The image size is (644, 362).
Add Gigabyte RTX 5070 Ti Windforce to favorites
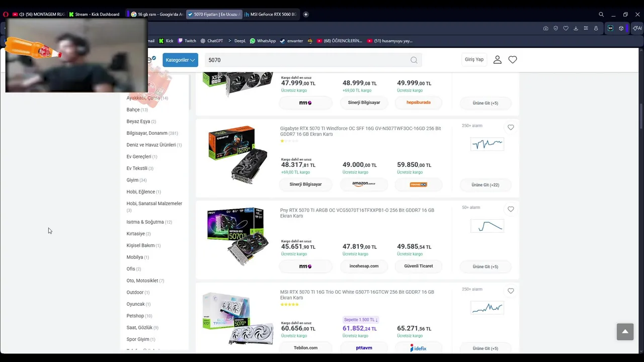[x=511, y=128]
